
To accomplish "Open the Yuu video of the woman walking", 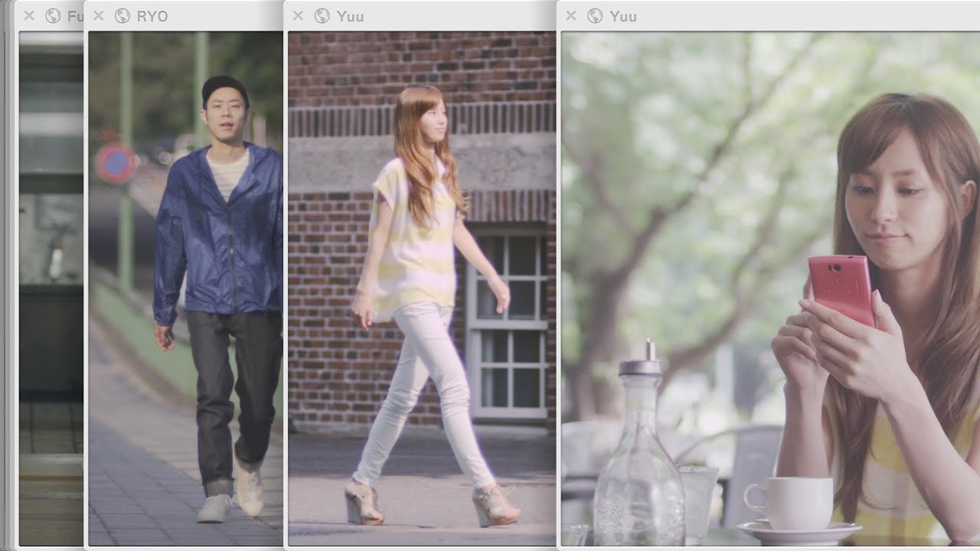I will point(422,289).
